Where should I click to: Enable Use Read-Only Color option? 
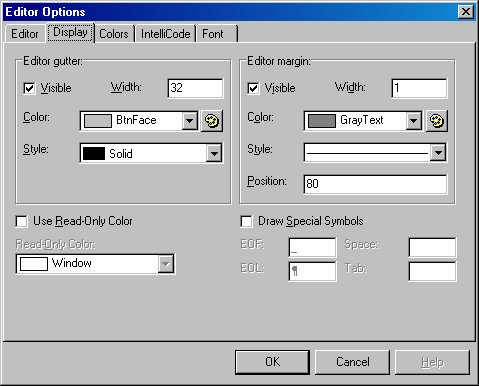point(22,221)
